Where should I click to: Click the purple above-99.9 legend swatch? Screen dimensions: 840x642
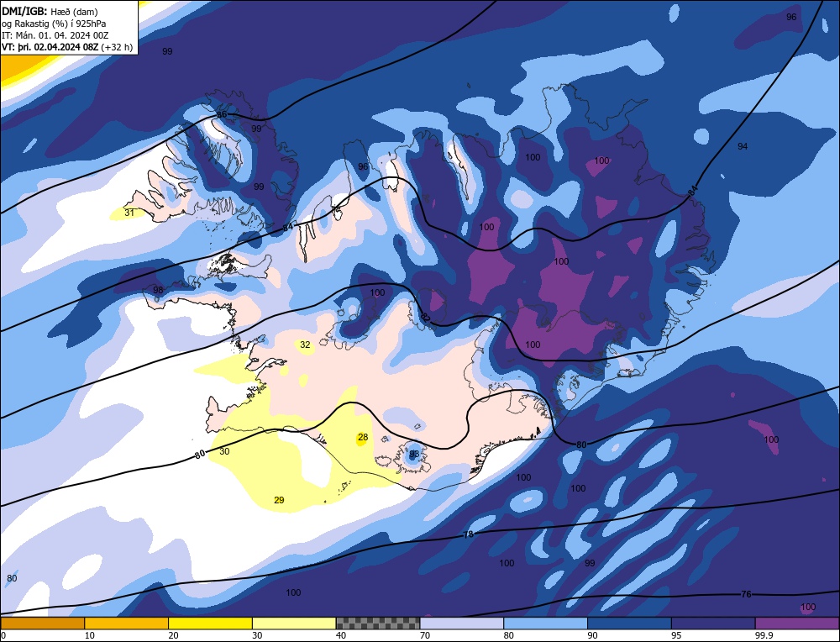[797, 624]
